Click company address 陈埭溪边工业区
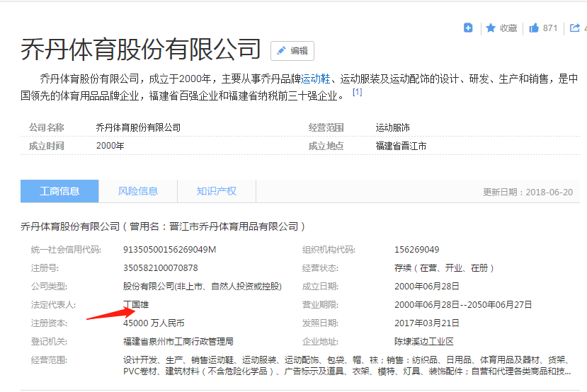Viewport: 587px width, 392px height. 424,342
